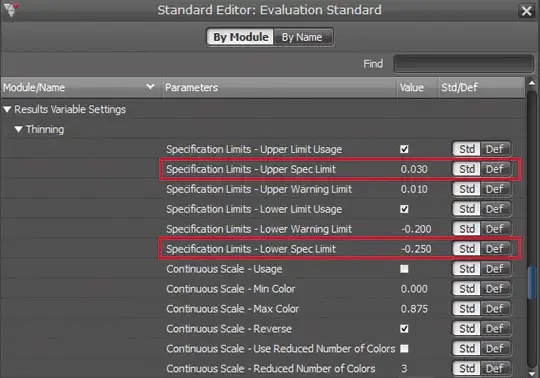Select the By Module tab
The height and width of the screenshot is (378, 540).
click(241, 37)
